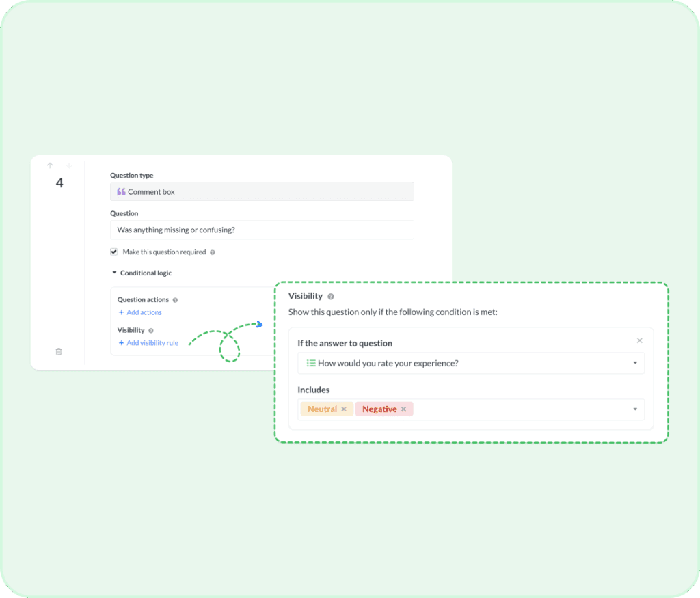Expand the Includes answer options dropdown arrow
The image size is (700, 598).
[x=634, y=409]
